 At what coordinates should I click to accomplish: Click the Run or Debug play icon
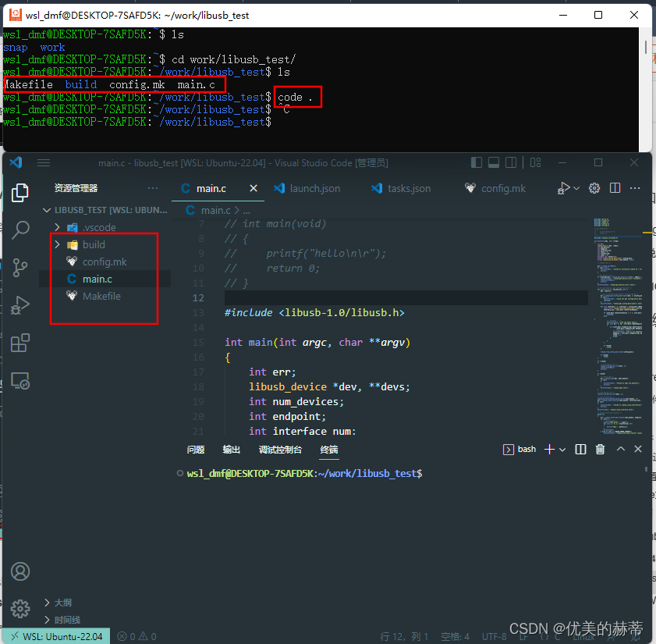(x=563, y=188)
